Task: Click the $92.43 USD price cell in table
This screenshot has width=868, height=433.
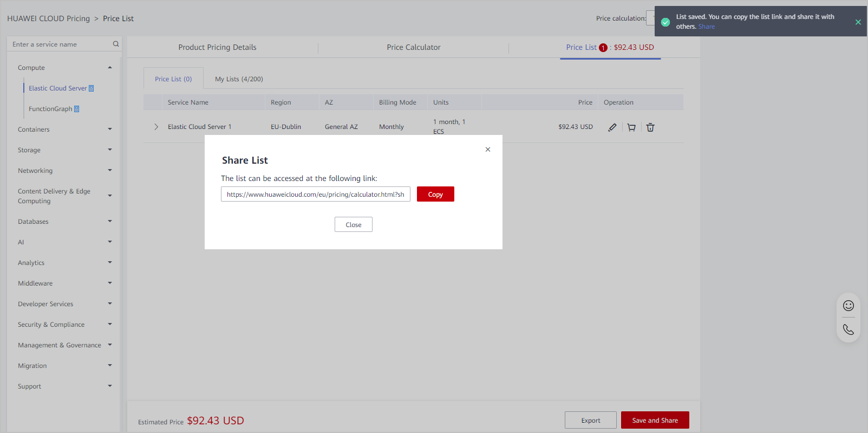Action: click(x=576, y=127)
